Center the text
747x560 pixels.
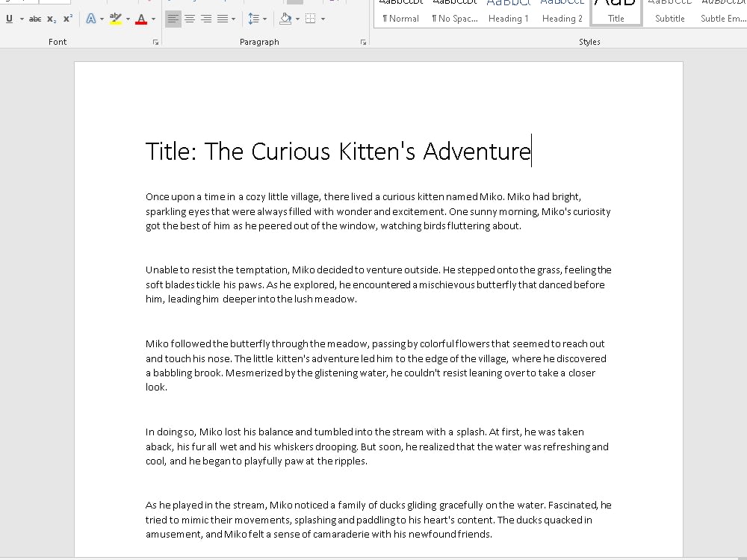(190, 19)
